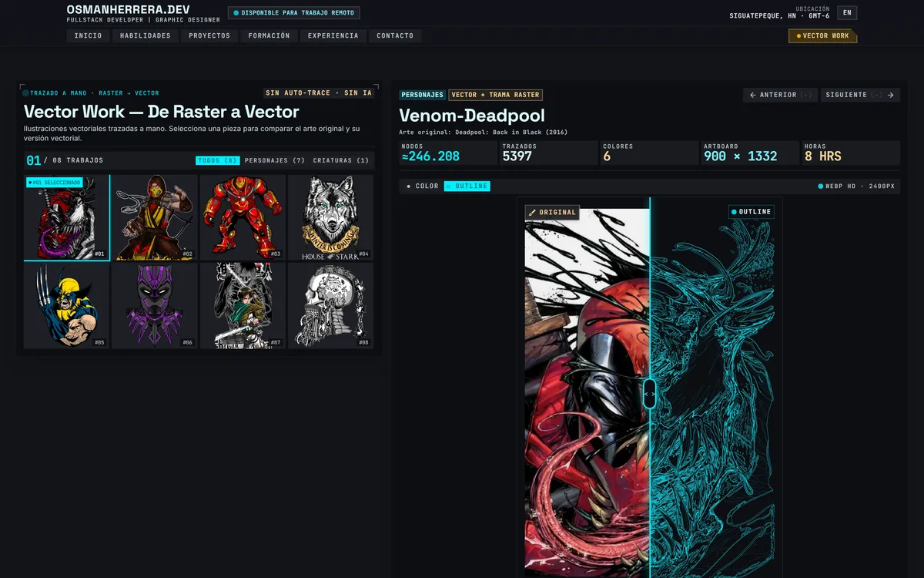Image resolution: width=924 pixels, height=578 pixels.
Task: Filter works by Personajes (7)
Action: pyautogui.click(x=275, y=160)
